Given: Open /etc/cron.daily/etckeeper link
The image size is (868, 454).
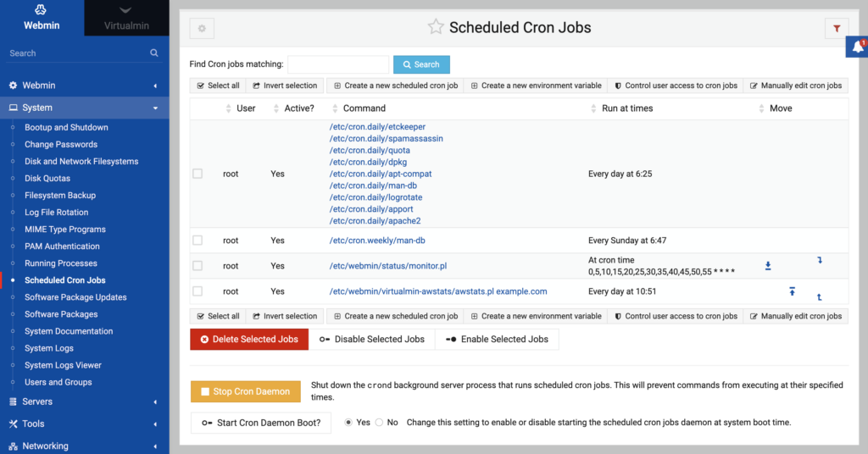Looking at the screenshot, I should coord(377,127).
